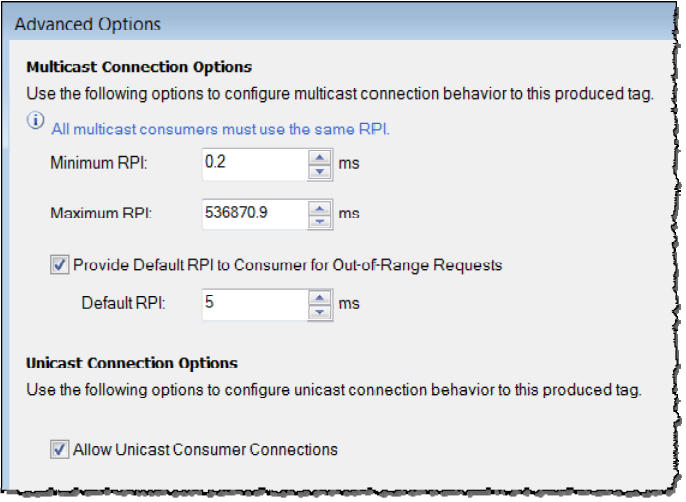This screenshot has width=686, height=502.
Task: Click the unicast connection behavior description text
Action: pos(334,390)
